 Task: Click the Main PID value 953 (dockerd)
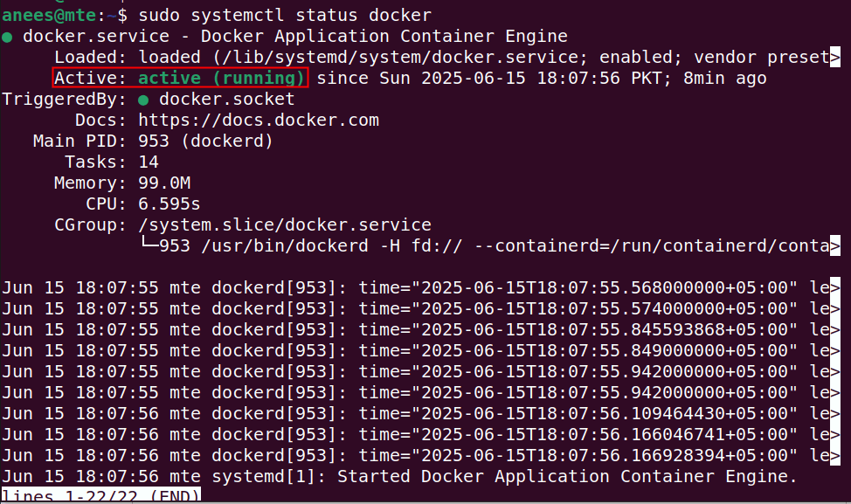tap(205, 142)
